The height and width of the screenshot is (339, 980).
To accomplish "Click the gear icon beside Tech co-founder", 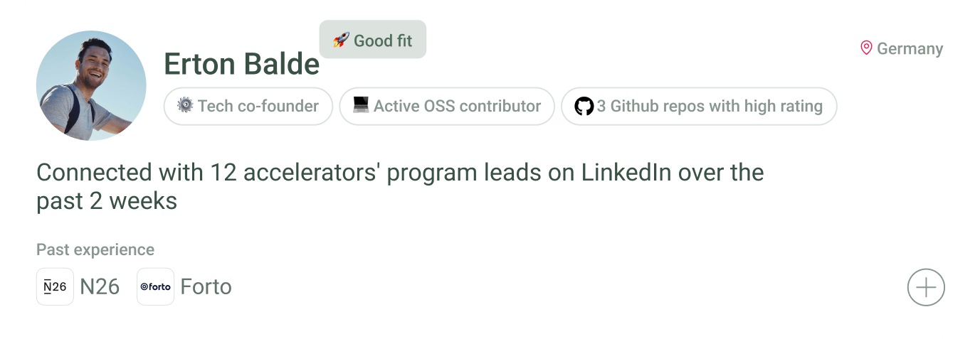I will (x=185, y=106).
